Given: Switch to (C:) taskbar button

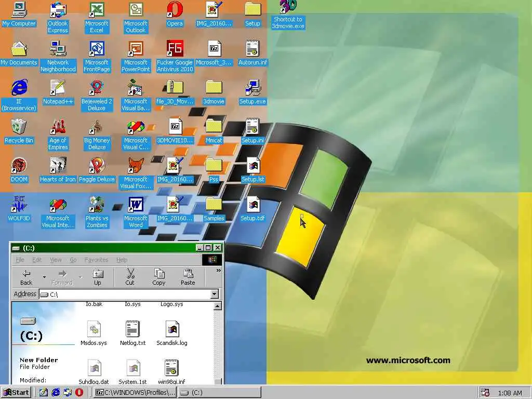Looking at the screenshot, I should tap(220, 393).
